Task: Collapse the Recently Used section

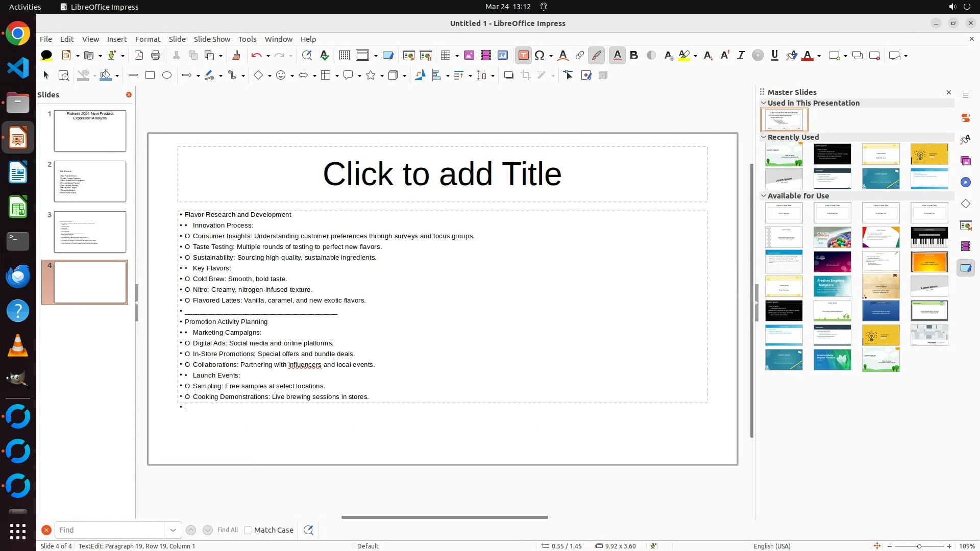Action: (x=764, y=137)
